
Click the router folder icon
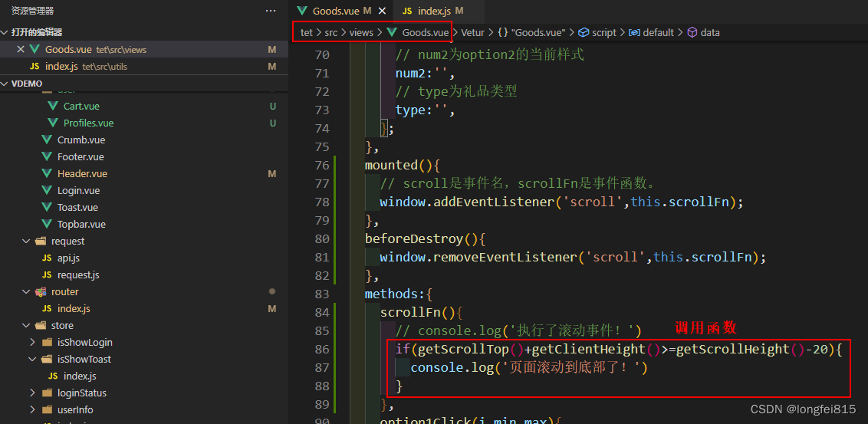tap(40, 291)
